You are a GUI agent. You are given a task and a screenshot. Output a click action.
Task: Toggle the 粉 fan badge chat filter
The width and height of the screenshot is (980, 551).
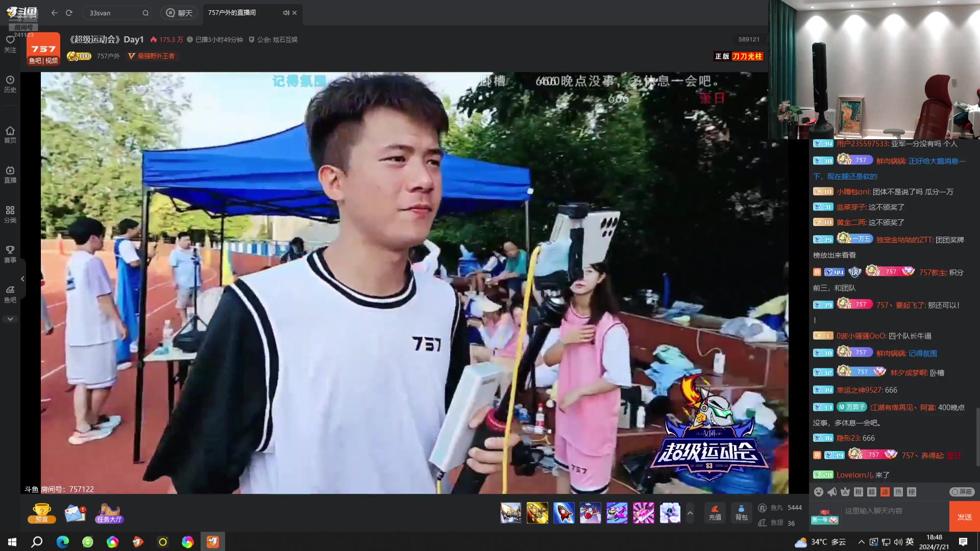click(860, 492)
